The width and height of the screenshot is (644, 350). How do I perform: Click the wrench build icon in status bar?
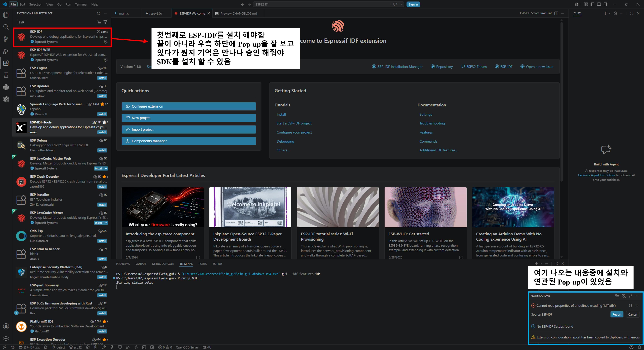[104, 347]
